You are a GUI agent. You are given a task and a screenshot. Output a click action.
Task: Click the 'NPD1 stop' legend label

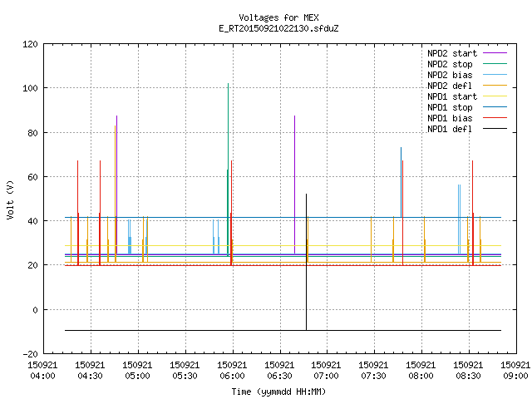coord(450,107)
